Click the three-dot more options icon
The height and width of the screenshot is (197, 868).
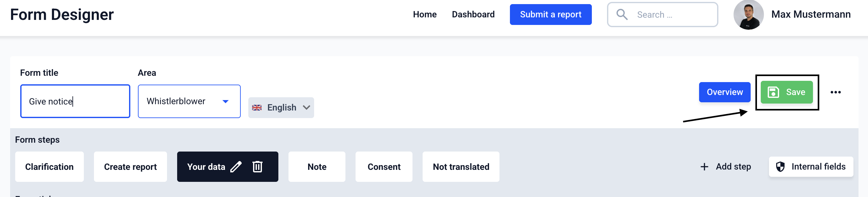(835, 92)
